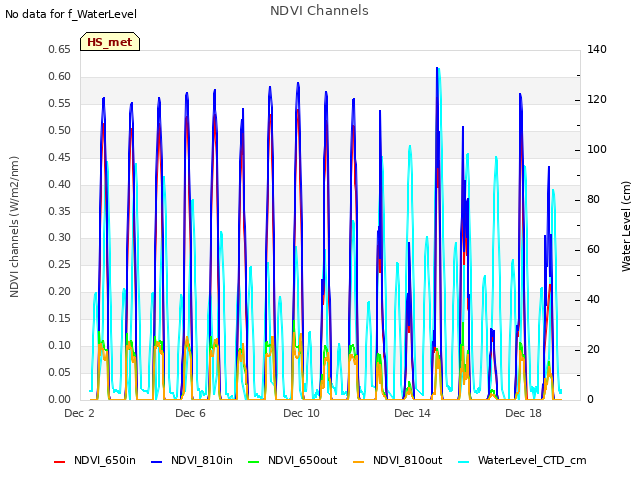Click the 120 right axis tick label
640x480 pixels.
tap(597, 100)
